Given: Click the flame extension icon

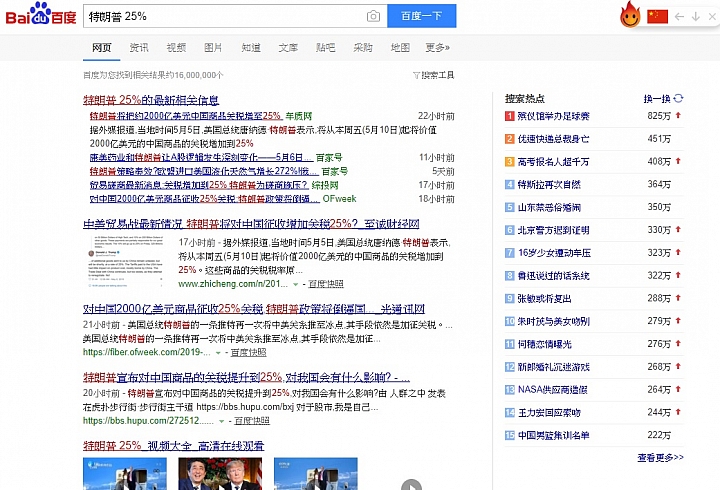Looking at the screenshot, I should (x=630, y=15).
